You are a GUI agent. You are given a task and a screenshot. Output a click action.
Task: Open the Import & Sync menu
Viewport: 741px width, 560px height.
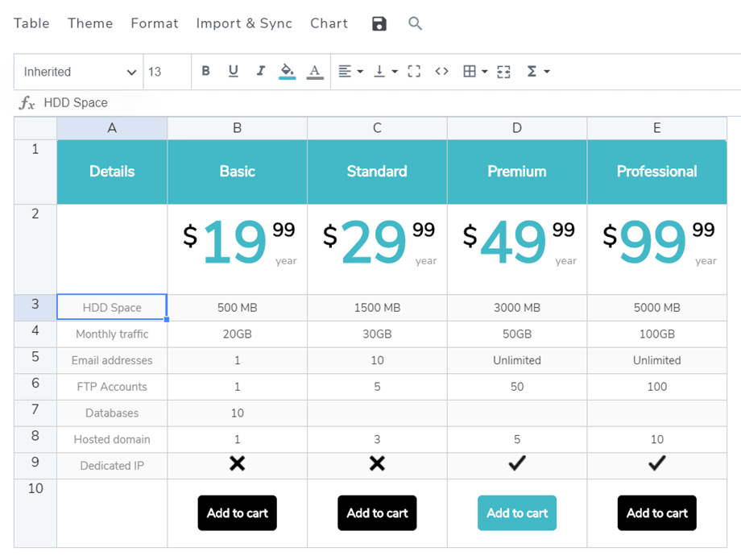[x=244, y=23]
